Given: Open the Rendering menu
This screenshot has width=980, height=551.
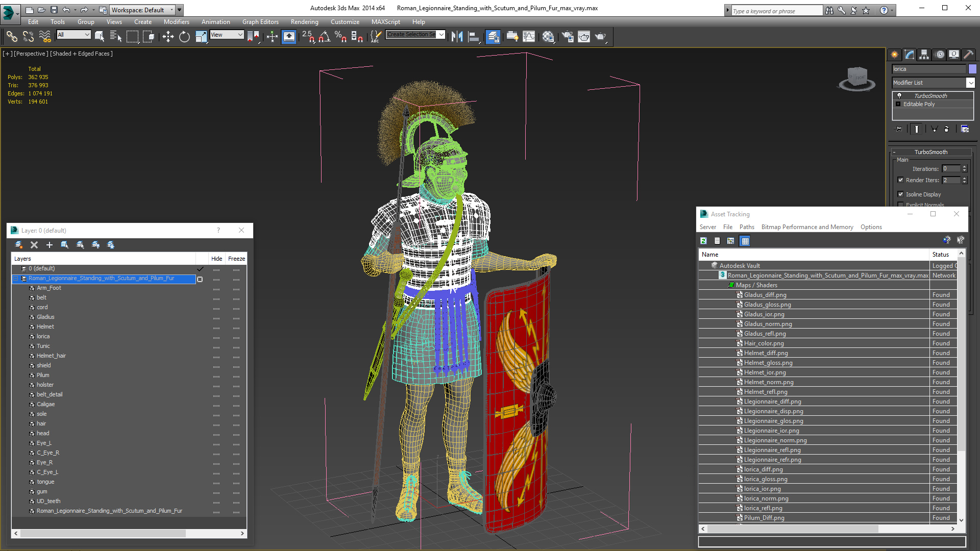Looking at the screenshot, I should click(x=304, y=22).
